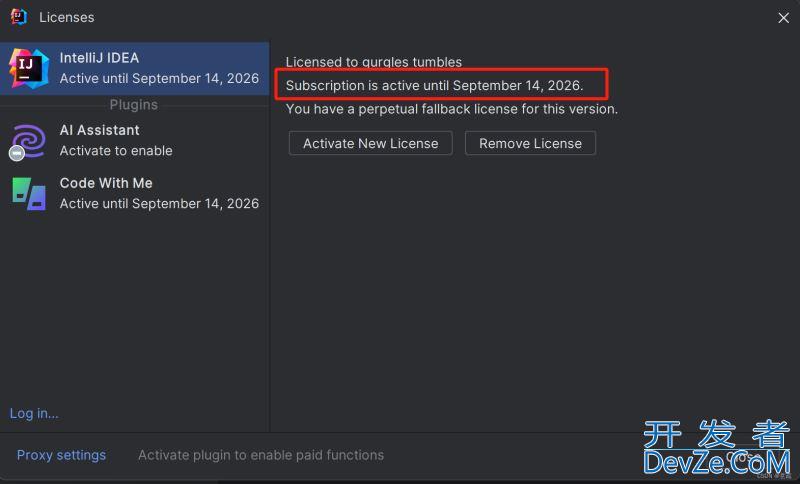Click the AI Assistant spiral icon
Image resolution: width=800 pixels, height=484 pixels.
[x=29, y=141]
